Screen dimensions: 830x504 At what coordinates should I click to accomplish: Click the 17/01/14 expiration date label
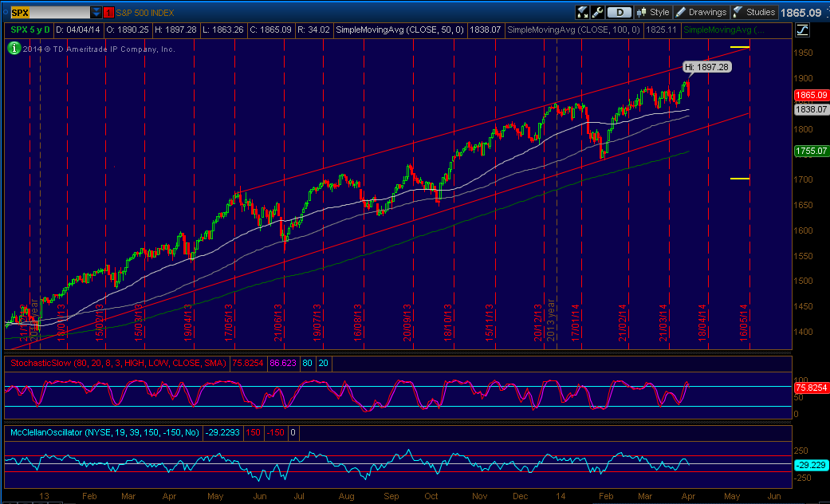pyautogui.click(x=576, y=322)
